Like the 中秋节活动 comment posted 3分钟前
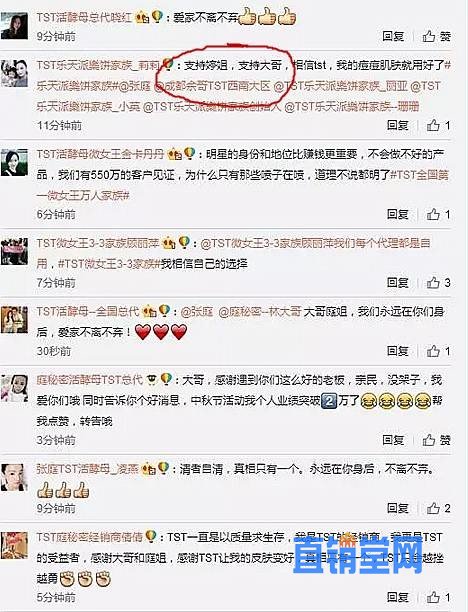The height and width of the screenshot is (612, 468). [437, 440]
